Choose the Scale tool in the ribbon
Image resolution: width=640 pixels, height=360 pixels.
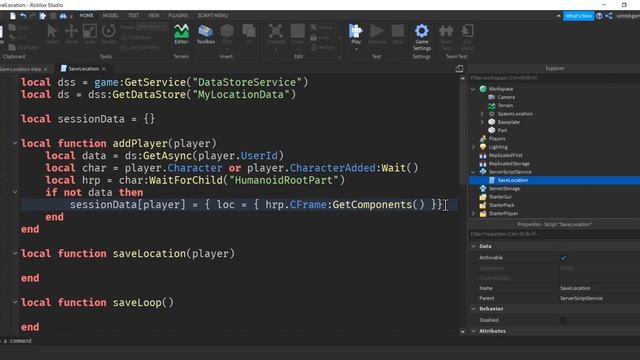coord(89,34)
